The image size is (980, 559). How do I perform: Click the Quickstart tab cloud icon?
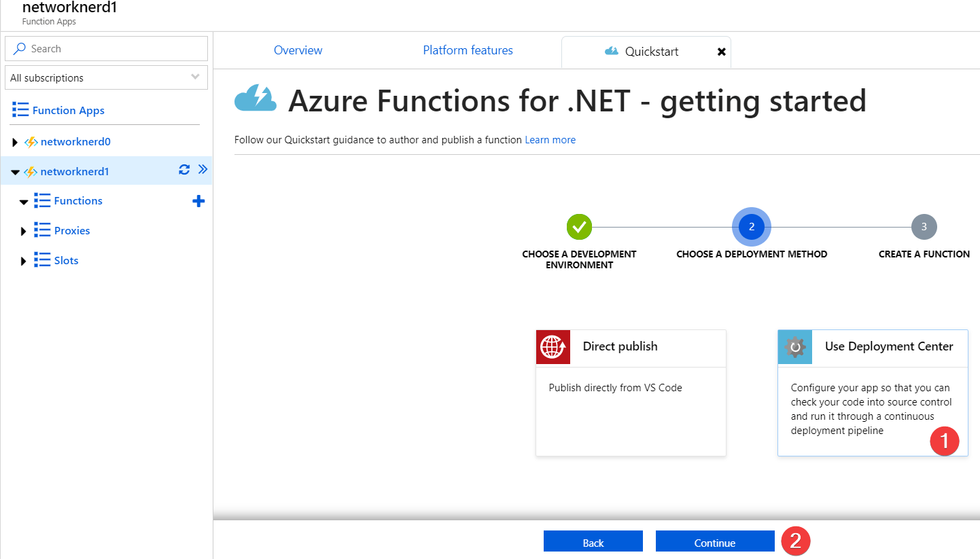coord(611,51)
